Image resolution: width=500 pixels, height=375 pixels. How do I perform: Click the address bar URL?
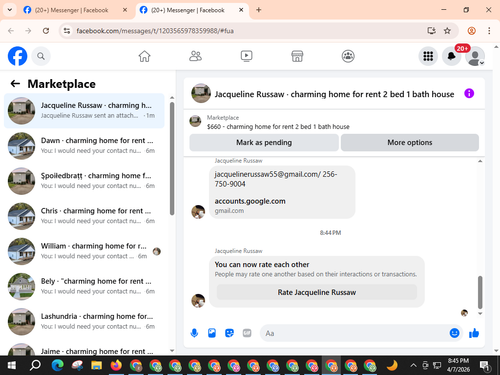pyautogui.click(x=155, y=31)
